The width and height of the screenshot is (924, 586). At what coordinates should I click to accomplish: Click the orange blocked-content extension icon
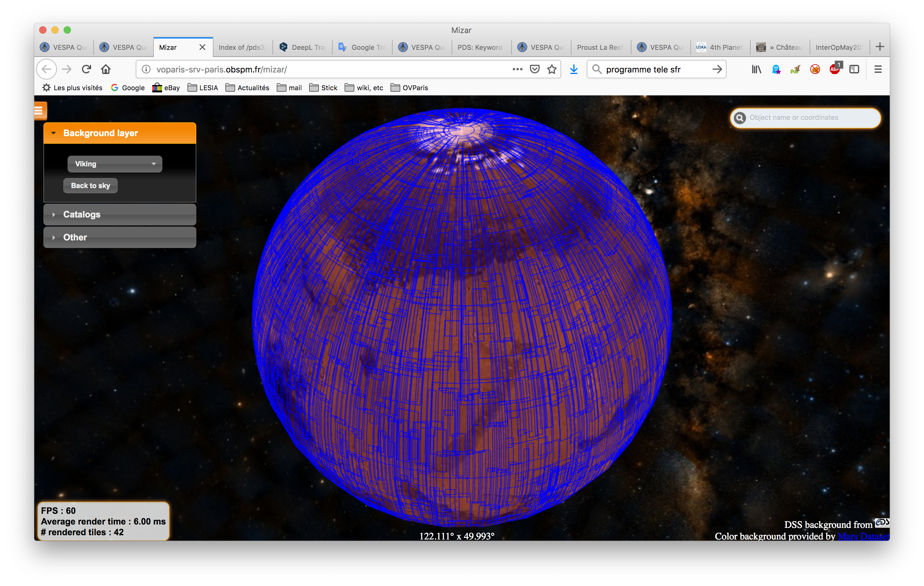click(815, 69)
